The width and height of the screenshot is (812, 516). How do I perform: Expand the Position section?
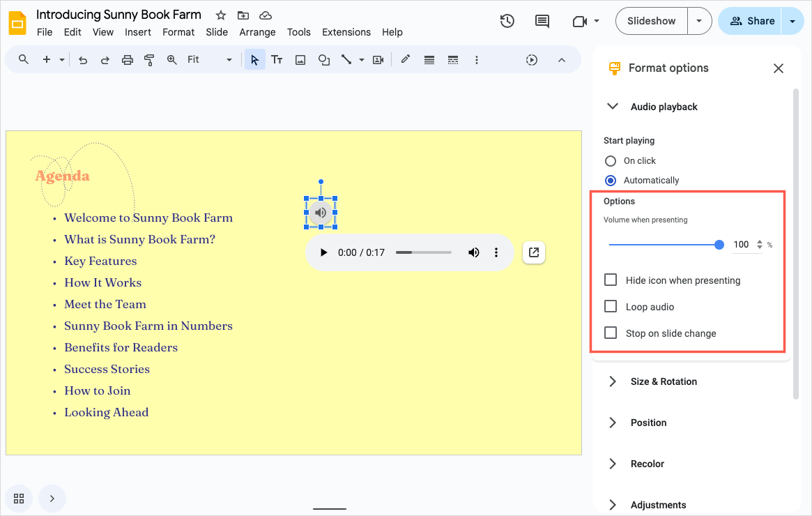[613, 423]
